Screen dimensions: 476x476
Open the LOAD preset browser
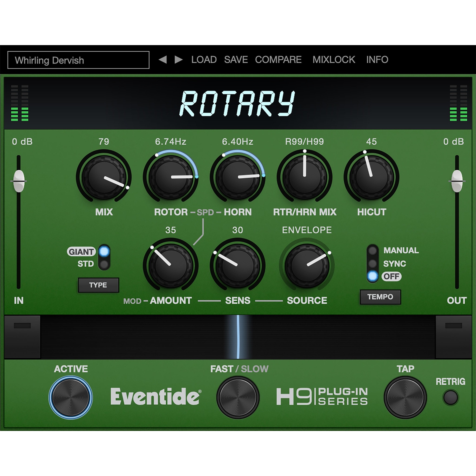click(204, 60)
